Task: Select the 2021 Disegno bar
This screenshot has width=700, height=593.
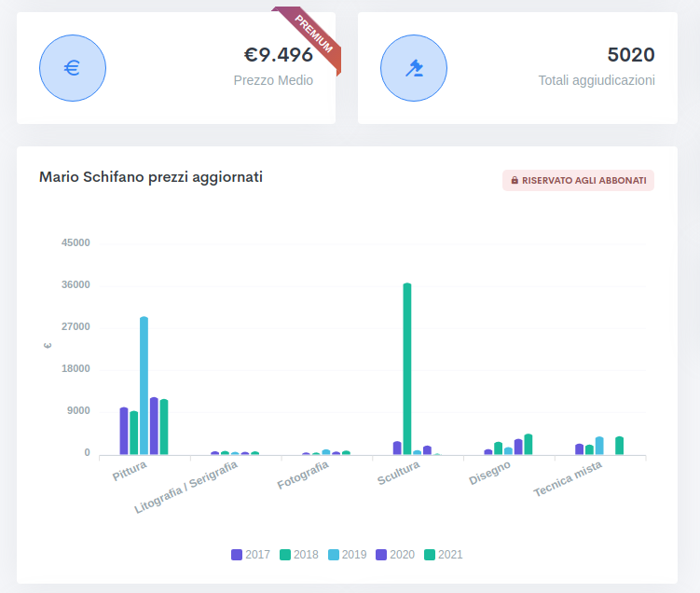Action: click(528, 445)
